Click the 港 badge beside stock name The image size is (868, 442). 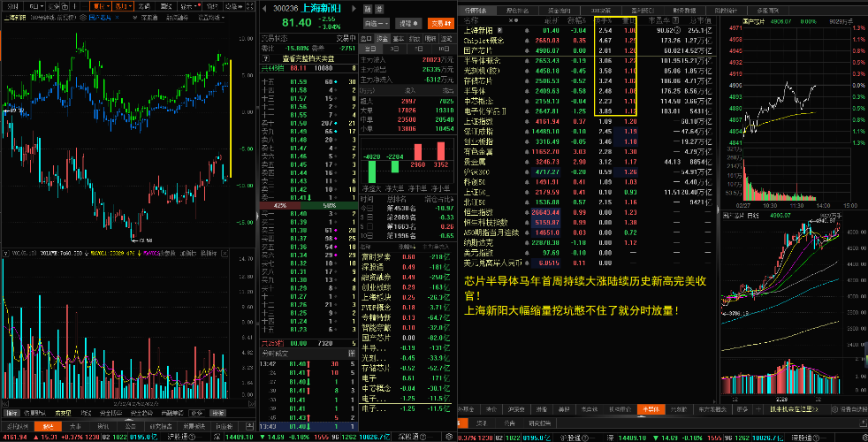point(379,10)
